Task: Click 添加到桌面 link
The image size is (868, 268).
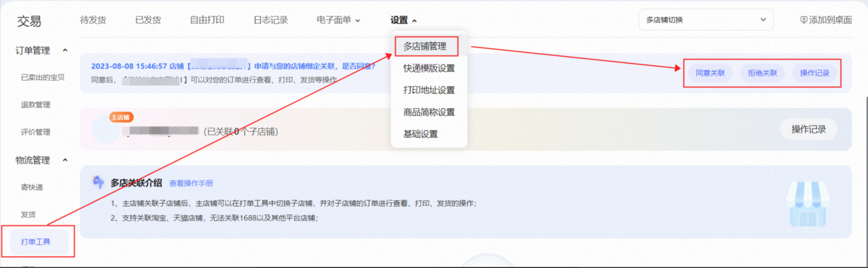Action: pos(830,20)
